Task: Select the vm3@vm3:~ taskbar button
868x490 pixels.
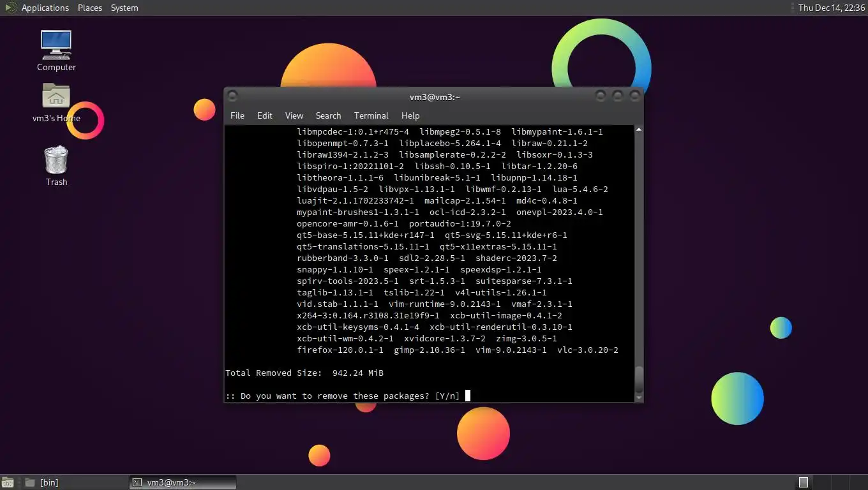Action: pyautogui.click(x=183, y=482)
